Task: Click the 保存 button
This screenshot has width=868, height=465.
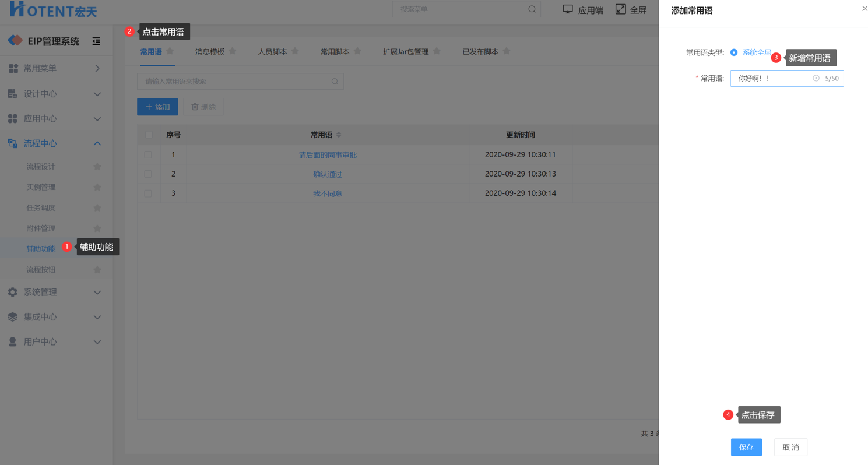Action: click(x=746, y=448)
